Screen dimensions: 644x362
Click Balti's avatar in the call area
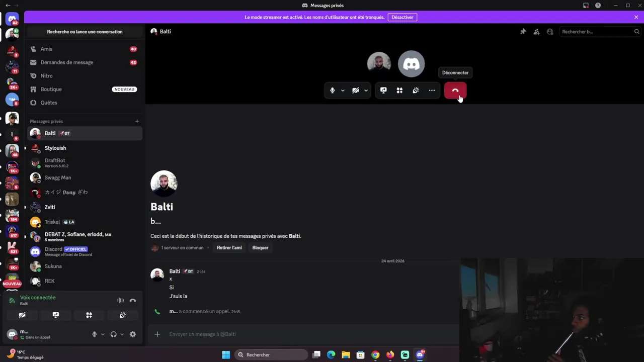click(379, 63)
